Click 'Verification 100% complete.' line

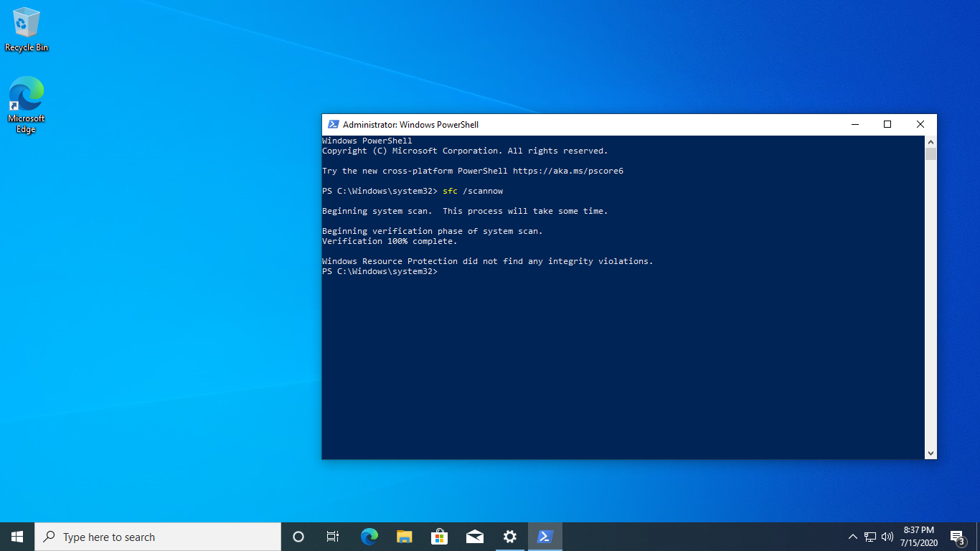390,241
